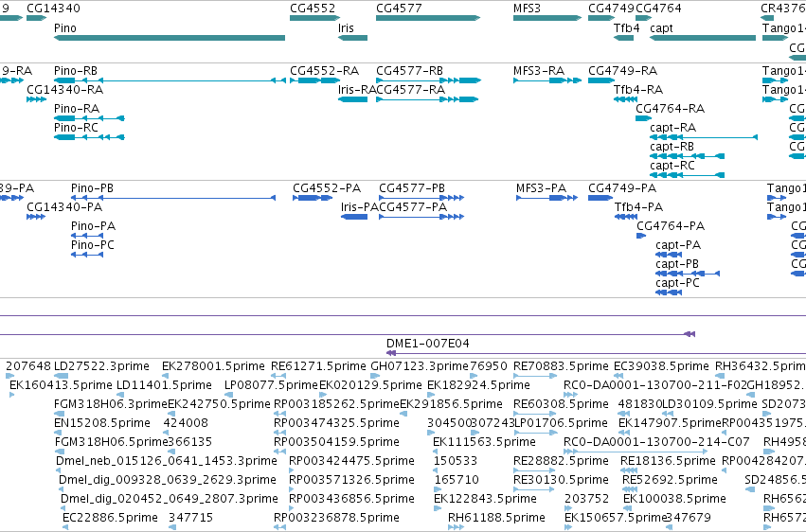Click the EK122843.5prime EST label
The image size is (806, 532).
pos(485,499)
